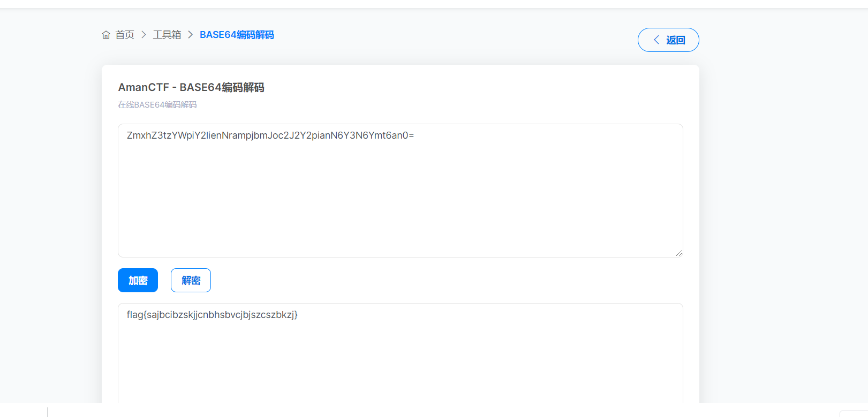Image resolution: width=868 pixels, height=417 pixels.
Task: Click BASE64编码解码 text in the card title
Action: pyautogui.click(x=222, y=87)
